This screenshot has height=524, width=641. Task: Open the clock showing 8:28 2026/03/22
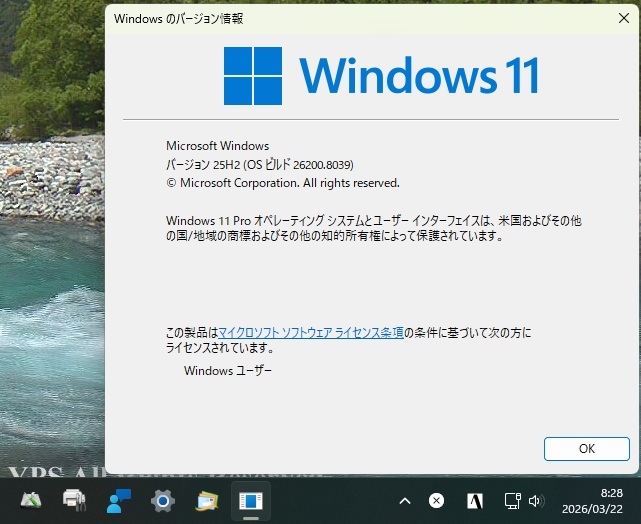pos(592,501)
